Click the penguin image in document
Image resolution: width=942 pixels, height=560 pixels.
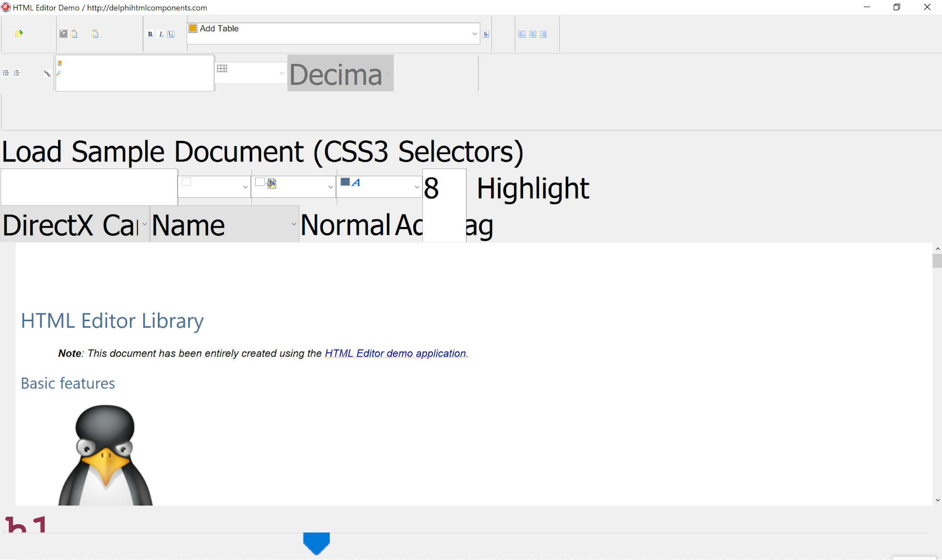point(105,455)
